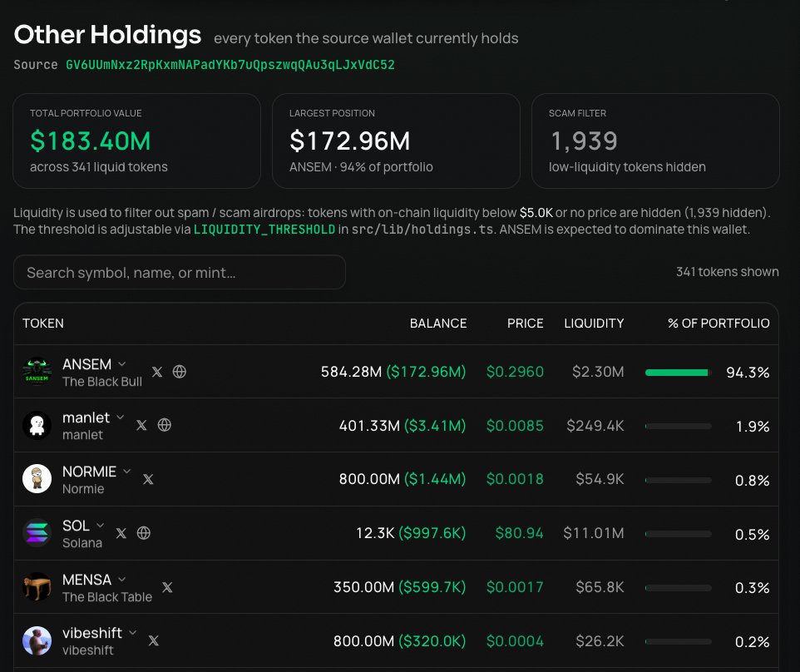This screenshot has width=800, height=672.
Task: Open manlet's X (Twitter) link icon
Action: [141, 425]
